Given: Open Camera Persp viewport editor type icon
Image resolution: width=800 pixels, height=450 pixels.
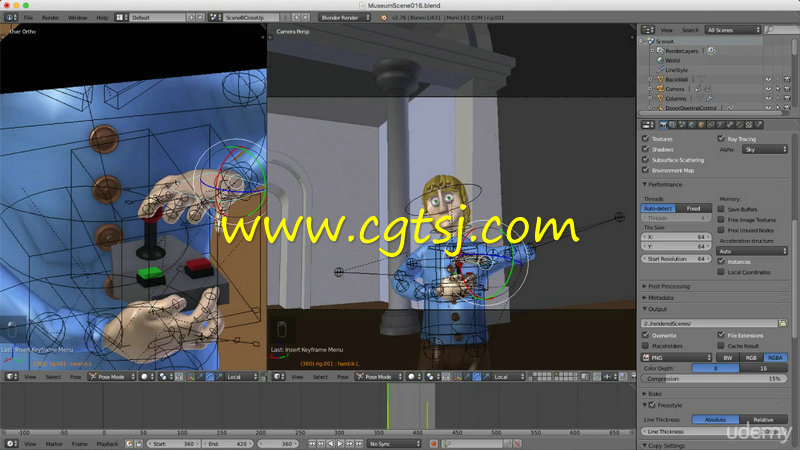Looking at the screenshot, I should point(279,377).
